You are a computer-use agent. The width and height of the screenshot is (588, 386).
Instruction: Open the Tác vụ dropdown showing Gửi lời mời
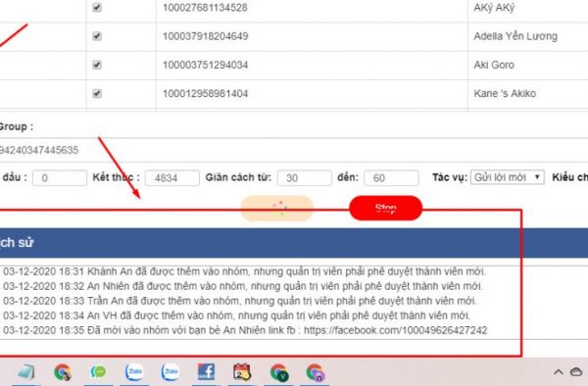(508, 177)
